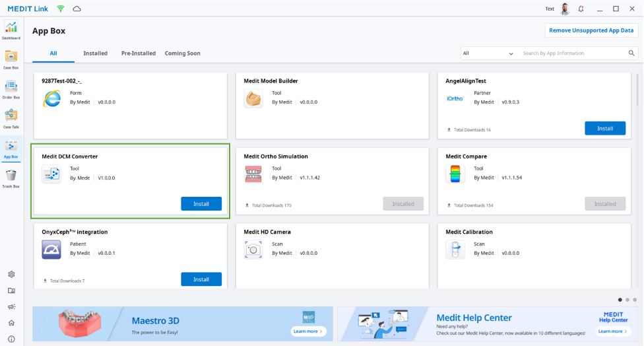Focus the Search by App Information field
644x346 pixels.
573,53
